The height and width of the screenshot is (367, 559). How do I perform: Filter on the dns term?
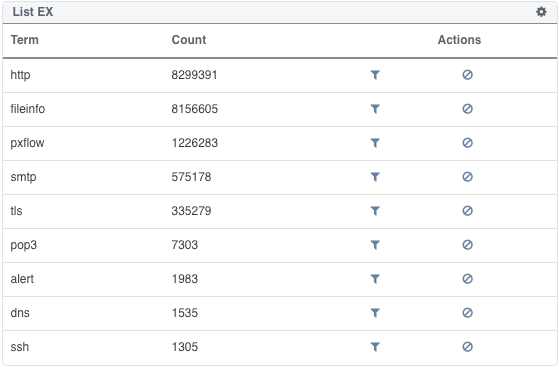click(x=375, y=313)
